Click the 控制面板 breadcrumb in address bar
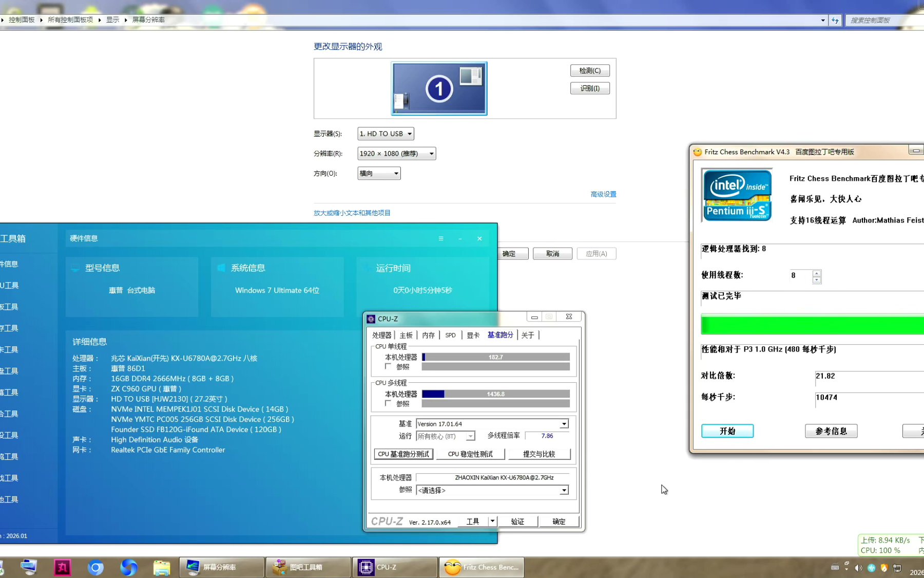 22,20
